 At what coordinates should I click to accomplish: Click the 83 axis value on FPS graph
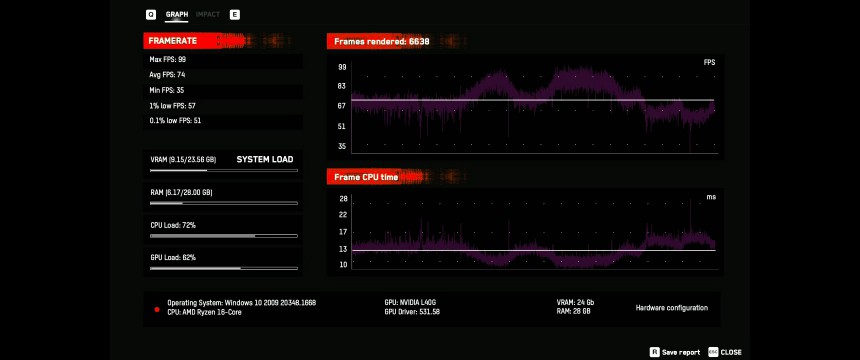tap(342, 86)
